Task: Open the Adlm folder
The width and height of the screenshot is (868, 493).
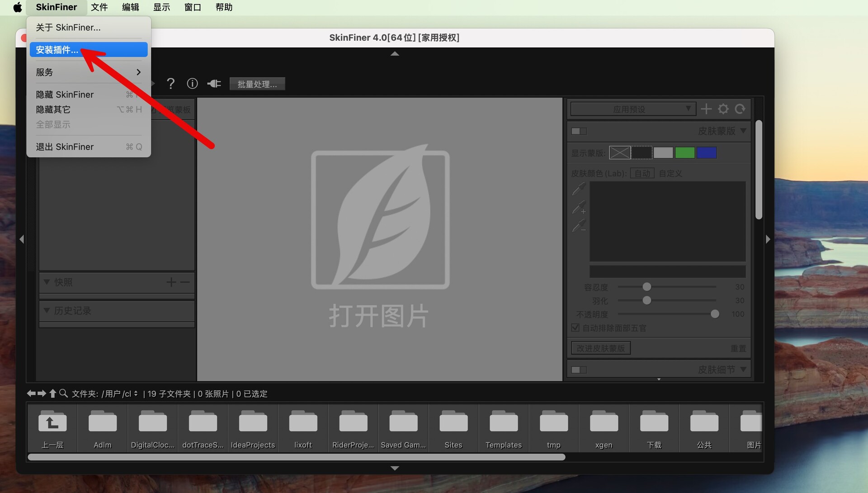Action: pyautogui.click(x=103, y=428)
